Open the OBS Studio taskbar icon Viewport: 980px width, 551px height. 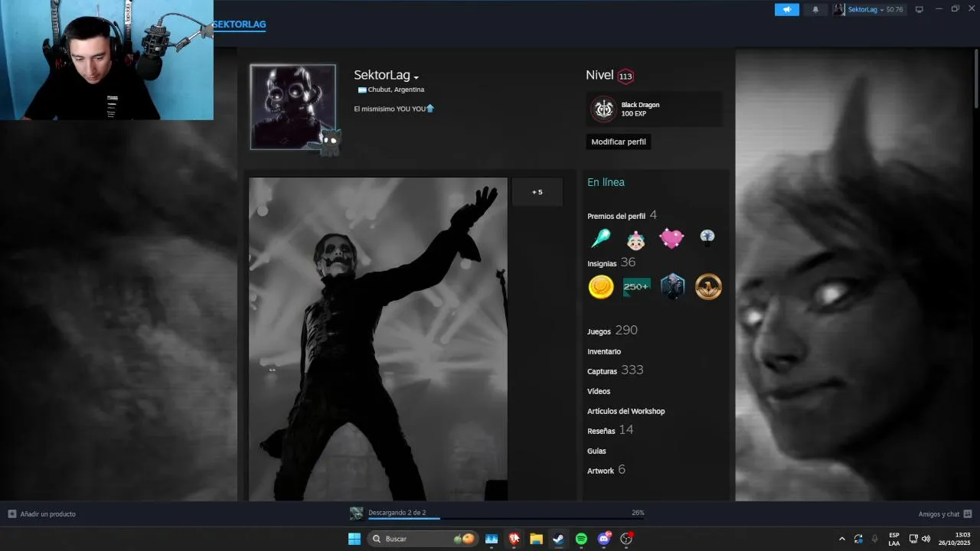pos(626,539)
